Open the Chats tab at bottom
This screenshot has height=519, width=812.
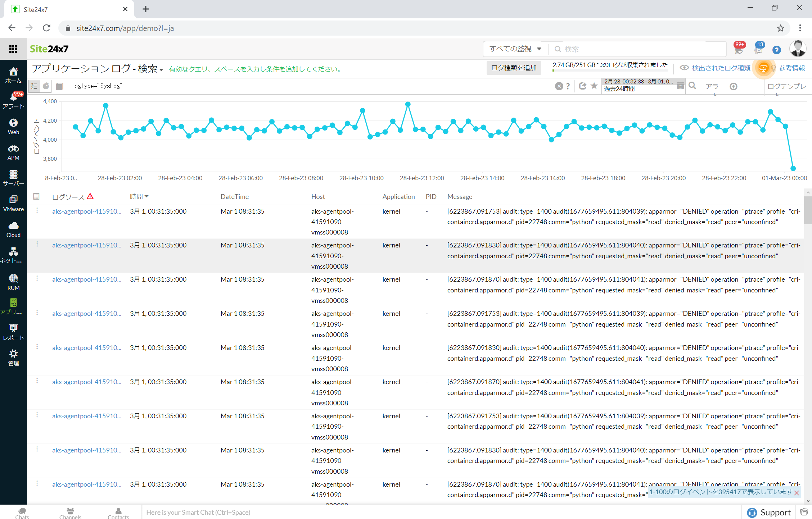pos(22,513)
